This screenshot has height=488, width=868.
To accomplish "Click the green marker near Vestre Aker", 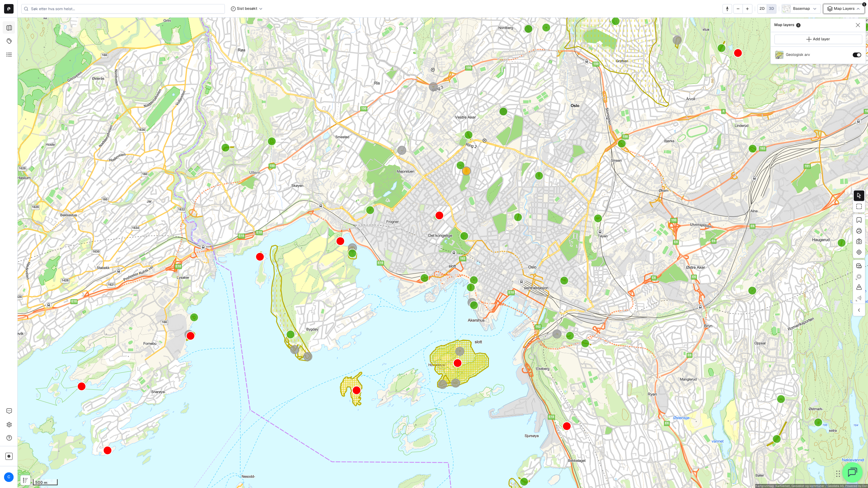I will (x=503, y=111).
